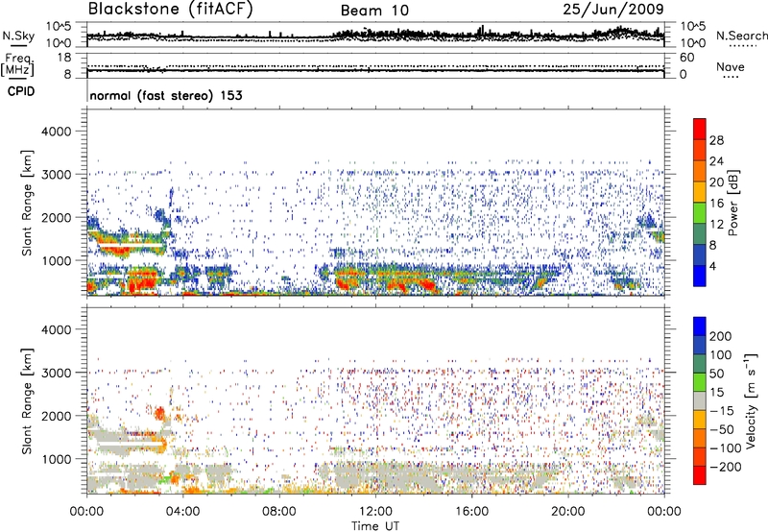Click the 'CPID' label
This screenshot has width=768, height=532.
pyautogui.click(x=21, y=91)
